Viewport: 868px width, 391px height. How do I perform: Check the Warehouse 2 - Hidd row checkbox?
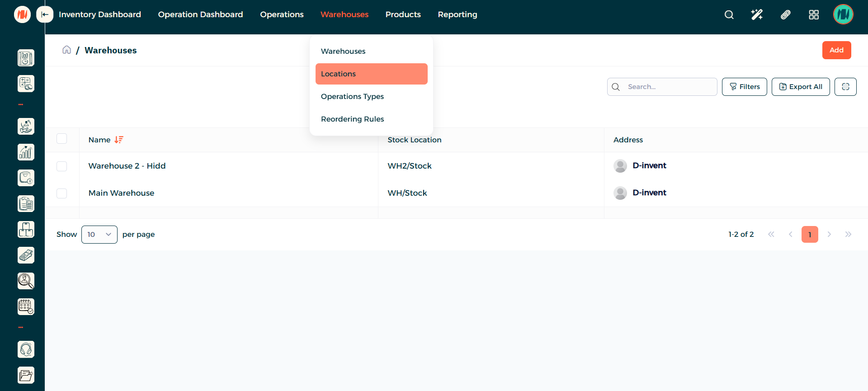(x=62, y=166)
